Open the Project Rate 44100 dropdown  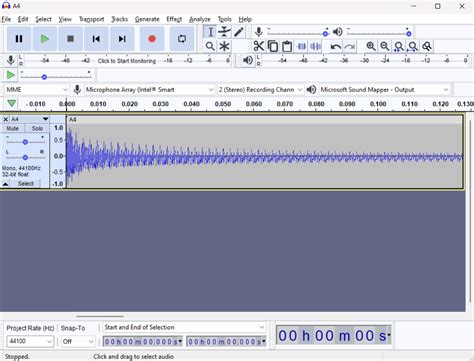coord(30,341)
